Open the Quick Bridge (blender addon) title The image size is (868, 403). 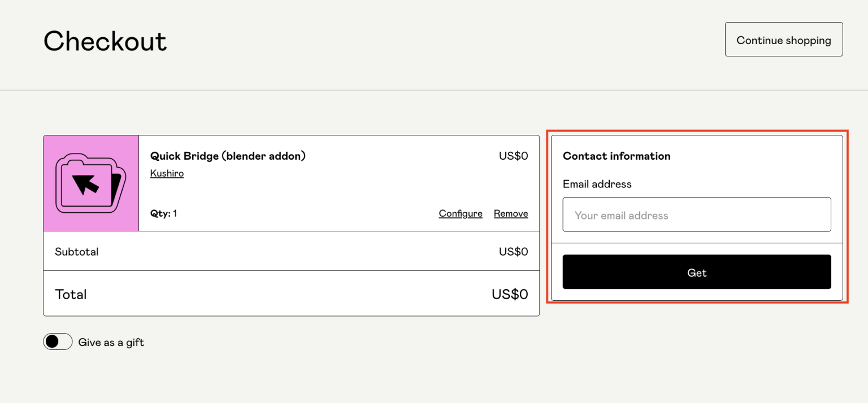tap(228, 156)
